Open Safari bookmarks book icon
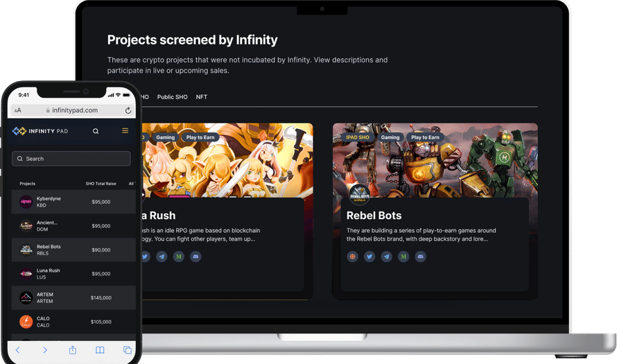 click(x=100, y=350)
